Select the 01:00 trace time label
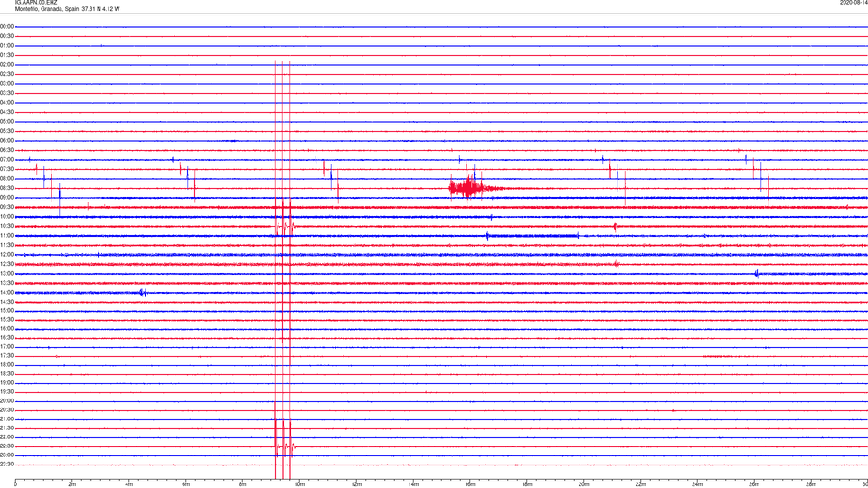Screen dimensions: 868x488 point(7,46)
